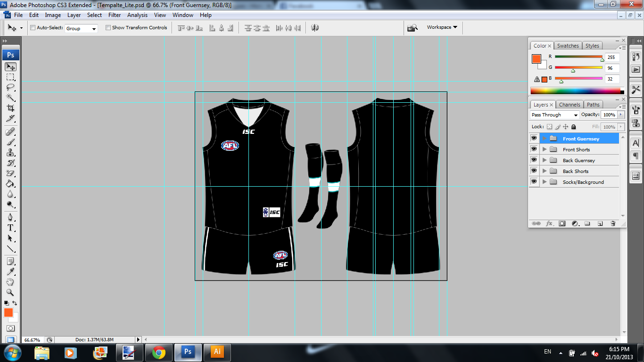Switch to the Swatches tab
Viewport: 644px width, 362px height.
[x=568, y=46]
